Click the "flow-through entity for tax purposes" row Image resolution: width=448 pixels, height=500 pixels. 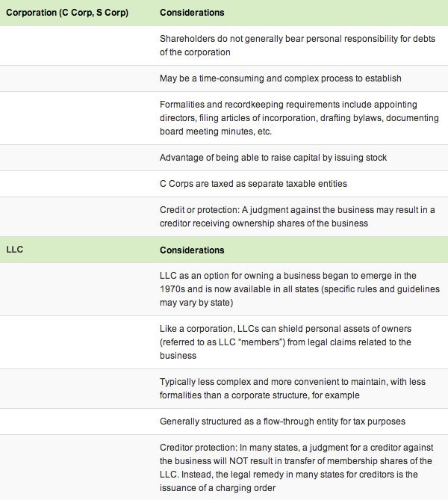281,421
